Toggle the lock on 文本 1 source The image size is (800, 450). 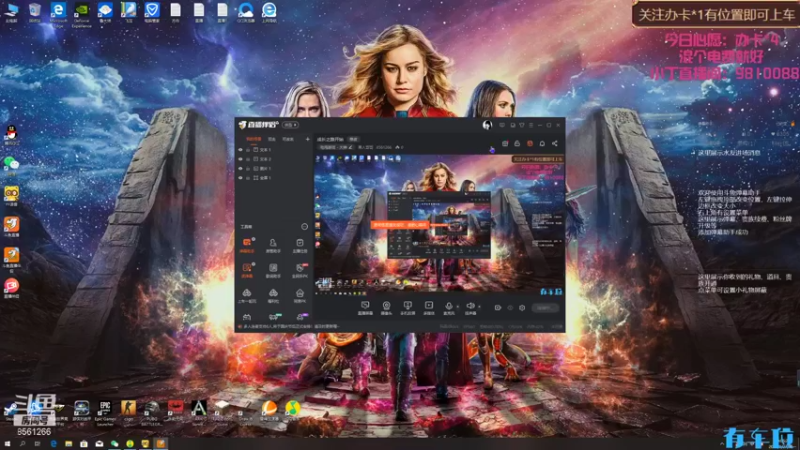(x=248, y=150)
